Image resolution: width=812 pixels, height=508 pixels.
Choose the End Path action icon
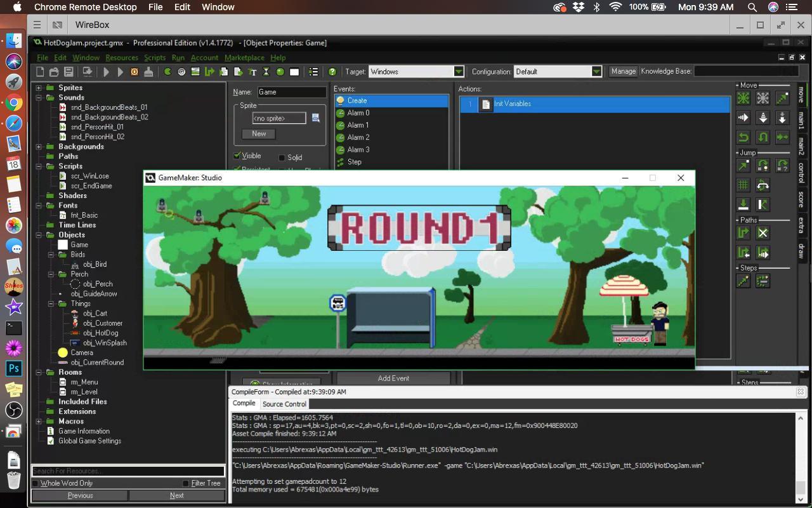[763, 233]
